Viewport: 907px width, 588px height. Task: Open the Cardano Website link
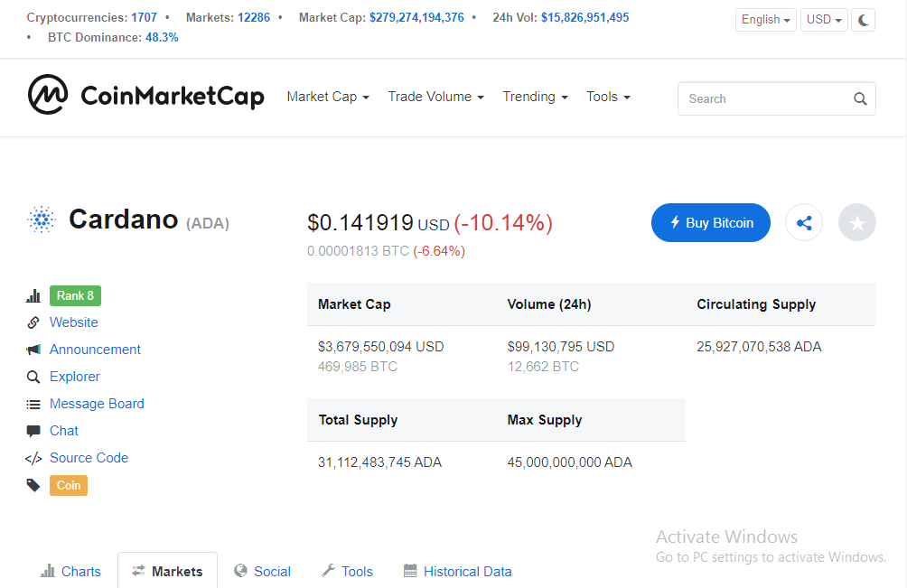click(74, 322)
